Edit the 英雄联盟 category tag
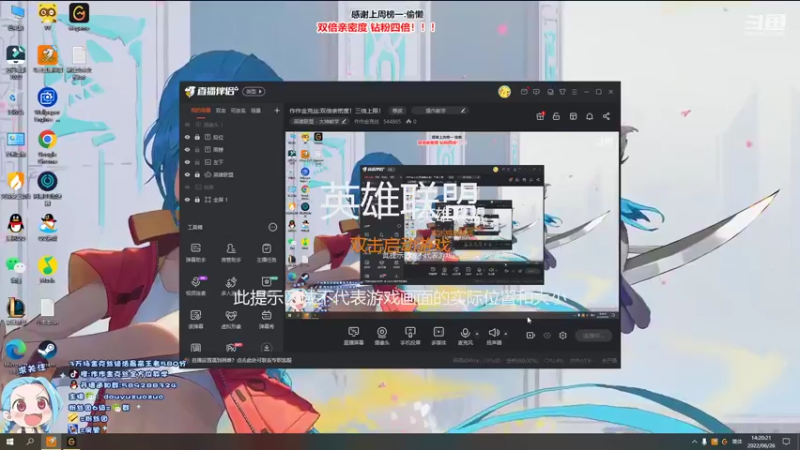The height and width of the screenshot is (450, 800). tap(319, 121)
